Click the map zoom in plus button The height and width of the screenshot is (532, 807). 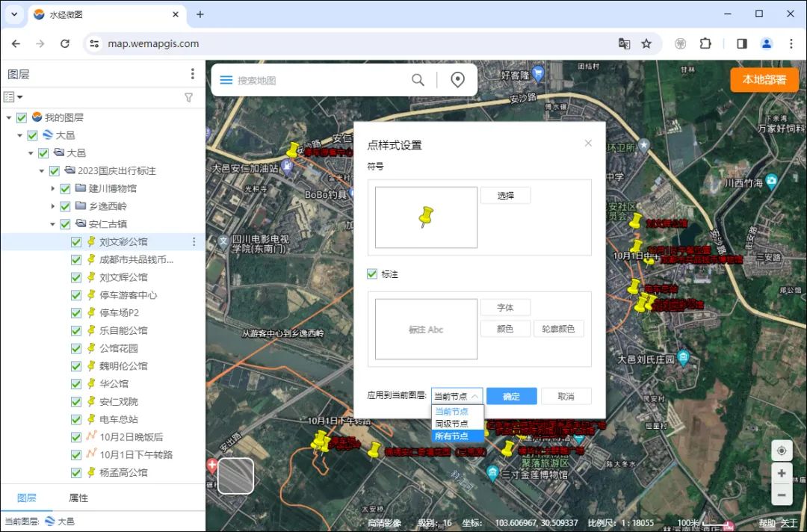point(782,473)
